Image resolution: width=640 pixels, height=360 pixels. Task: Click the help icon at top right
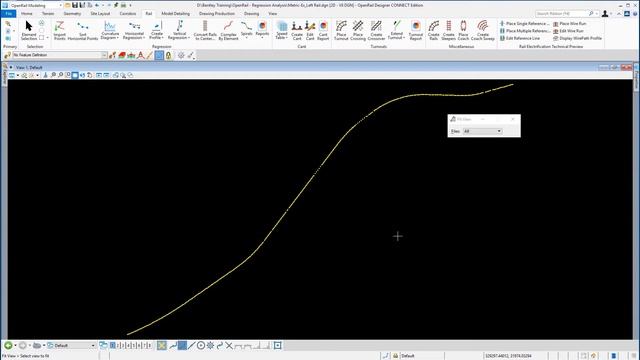pos(636,13)
